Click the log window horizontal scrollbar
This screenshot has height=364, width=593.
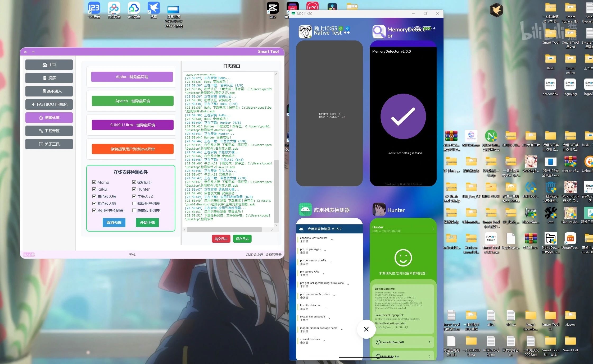[x=224, y=229]
